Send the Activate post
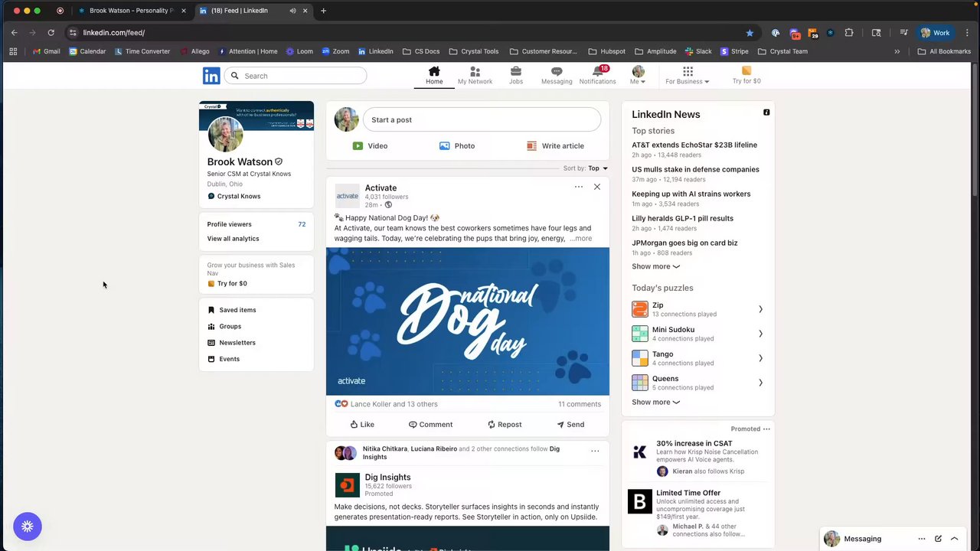980x551 pixels. 570,424
